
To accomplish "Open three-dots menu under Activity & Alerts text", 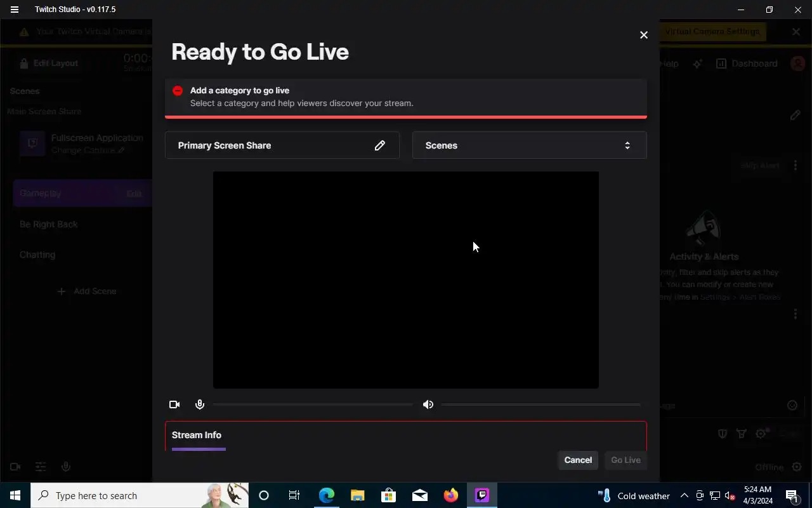I will [x=796, y=314].
